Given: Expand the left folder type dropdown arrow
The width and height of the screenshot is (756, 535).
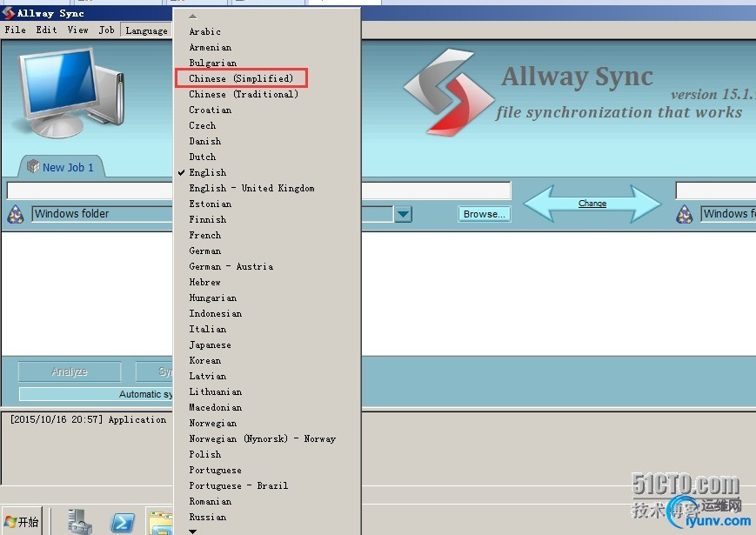Looking at the screenshot, I should coord(403,214).
